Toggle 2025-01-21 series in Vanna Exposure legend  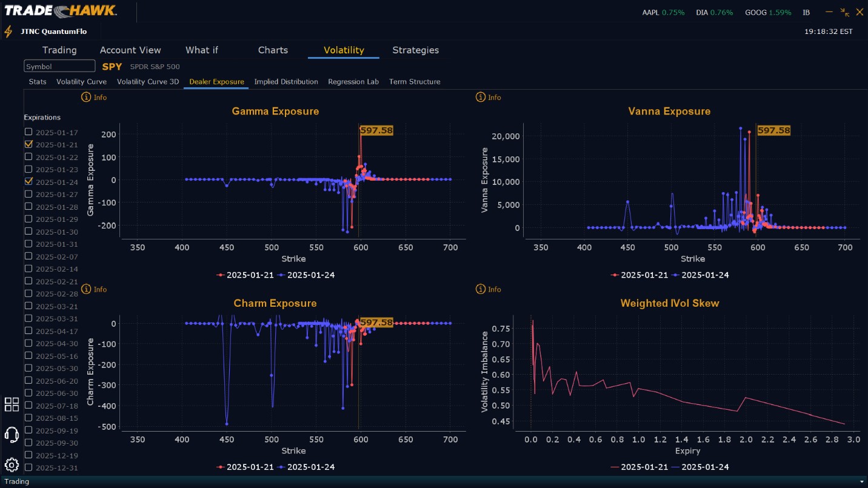click(x=638, y=275)
